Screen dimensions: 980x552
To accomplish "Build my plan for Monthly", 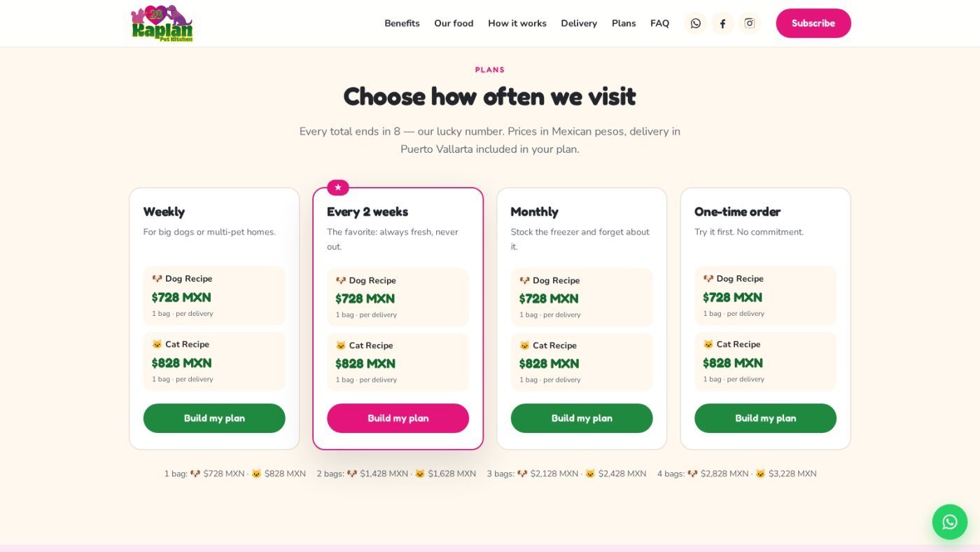I will pyautogui.click(x=582, y=418).
